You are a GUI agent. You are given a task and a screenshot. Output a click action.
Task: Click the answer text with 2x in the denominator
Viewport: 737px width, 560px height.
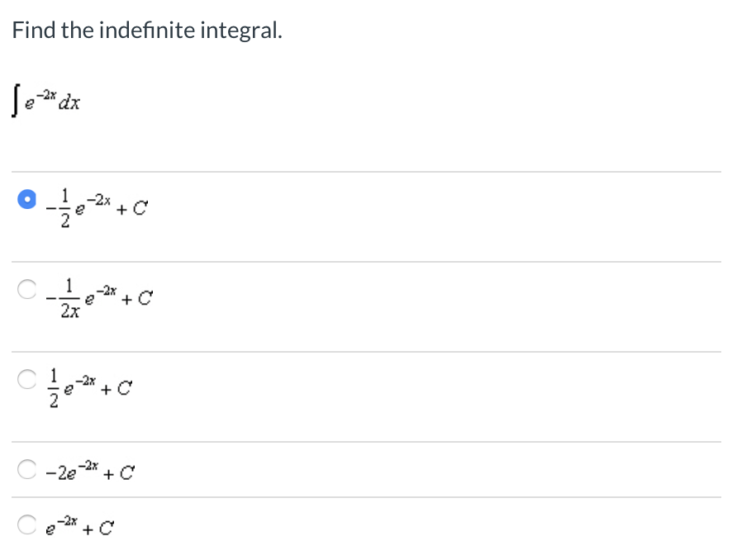[x=99, y=298]
